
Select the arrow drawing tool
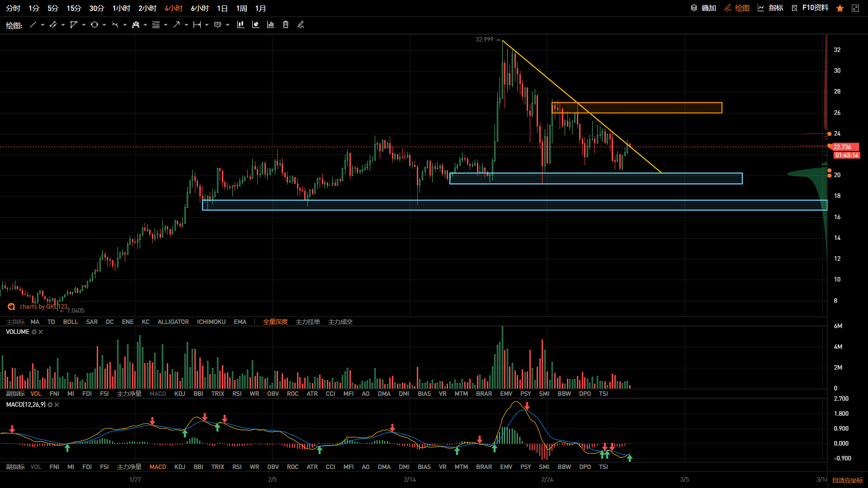coord(176,25)
